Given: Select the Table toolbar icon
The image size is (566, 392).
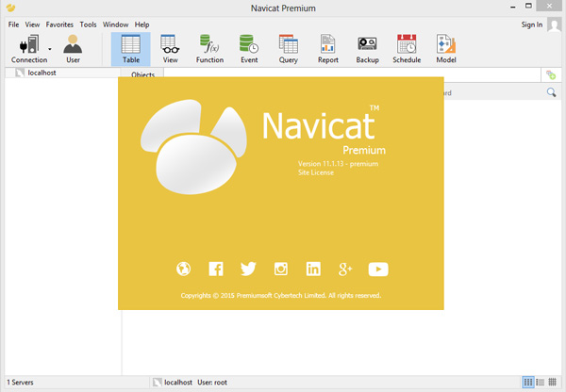Looking at the screenshot, I should (131, 49).
